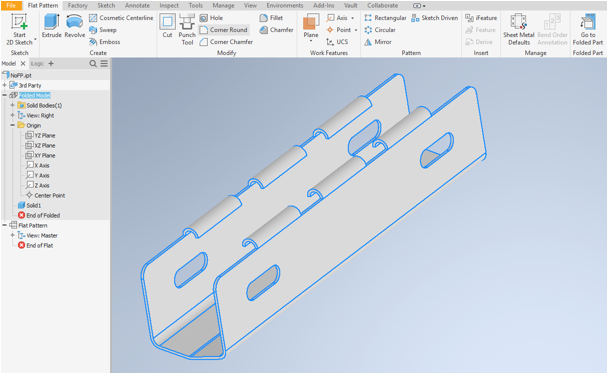
Task: Open the browser hamburger menu
Action: click(104, 63)
